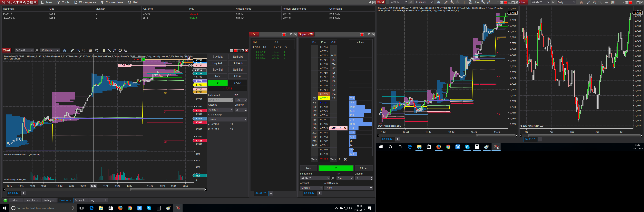
Task: Open the Connections menu
Action: click(112, 2)
